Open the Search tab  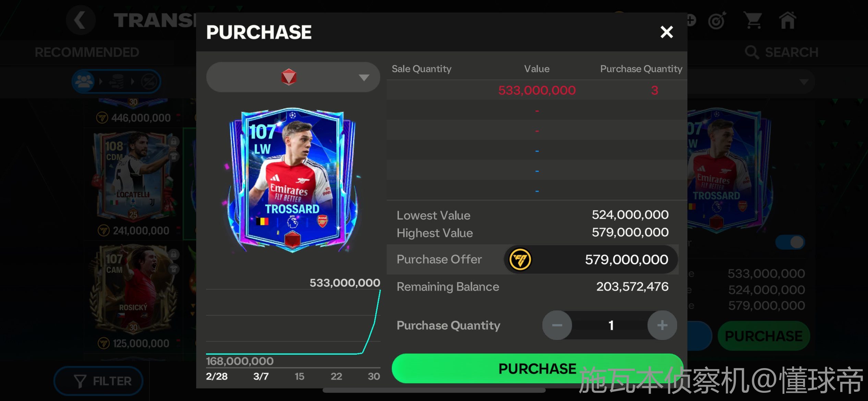pos(782,52)
